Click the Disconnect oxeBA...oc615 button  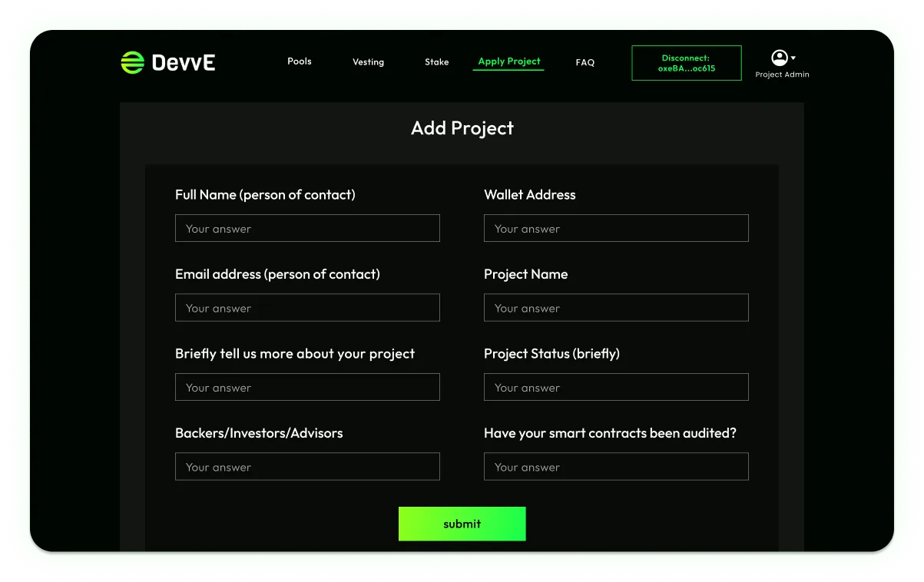pos(685,63)
